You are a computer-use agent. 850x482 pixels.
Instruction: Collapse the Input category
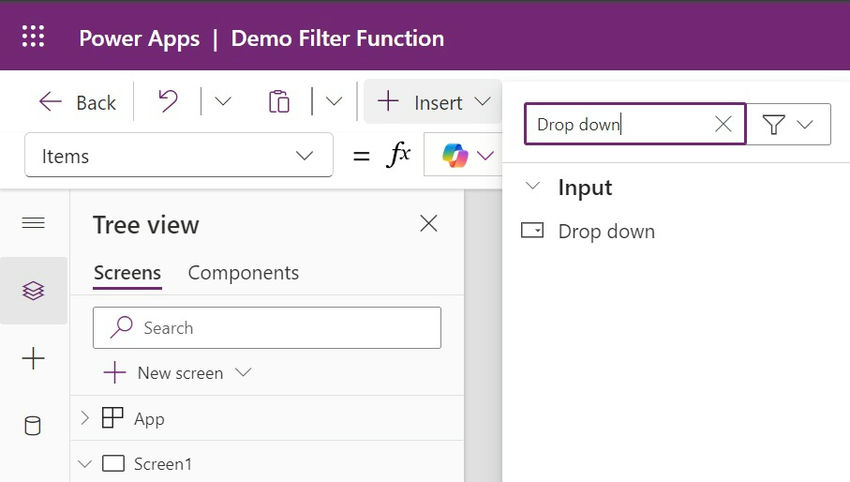[x=533, y=186]
